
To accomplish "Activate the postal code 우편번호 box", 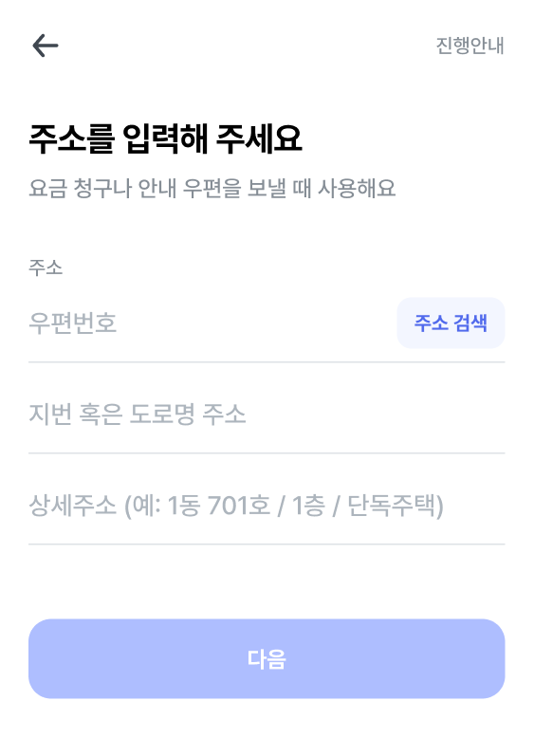I will (x=212, y=323).
